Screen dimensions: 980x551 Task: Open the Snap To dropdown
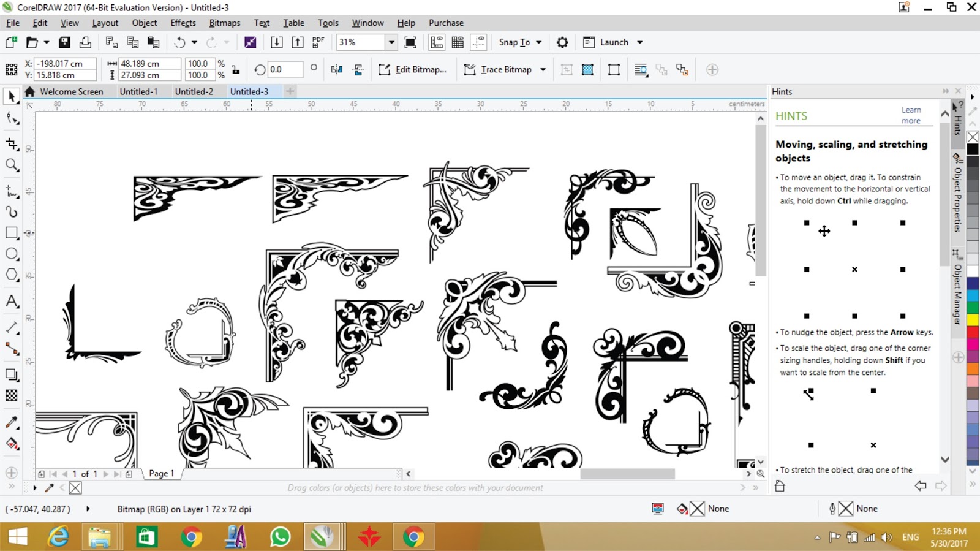click(520, 42)
